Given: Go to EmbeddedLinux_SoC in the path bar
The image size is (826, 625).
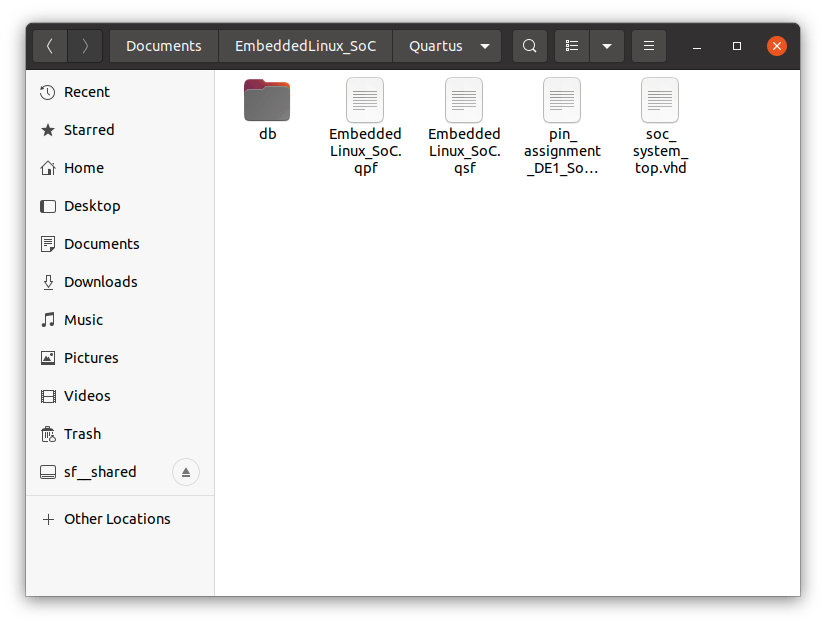Looking at the screenshot, I should [306, 45].
